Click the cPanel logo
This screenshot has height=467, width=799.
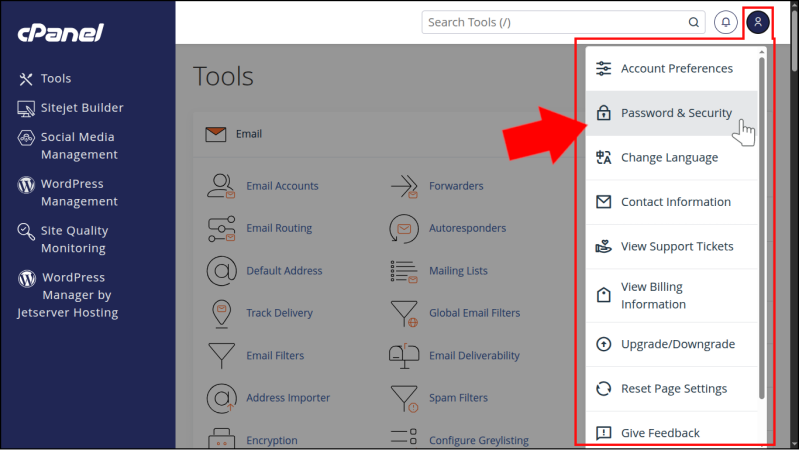click(x=61, y=33)
